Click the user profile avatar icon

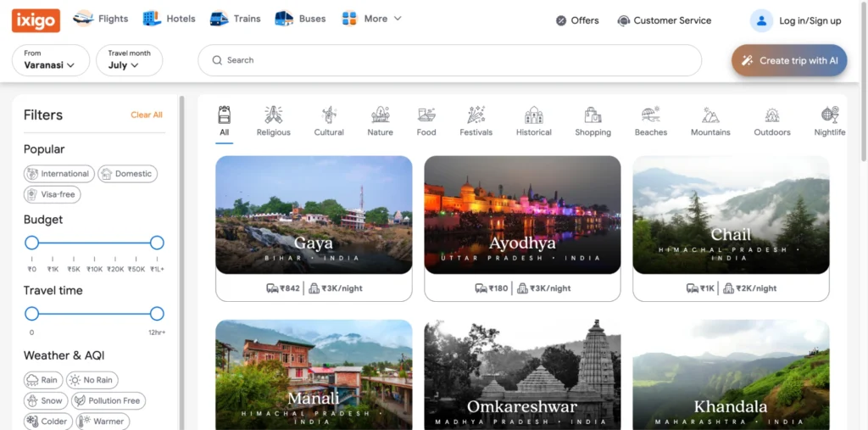tap(762, 20)
